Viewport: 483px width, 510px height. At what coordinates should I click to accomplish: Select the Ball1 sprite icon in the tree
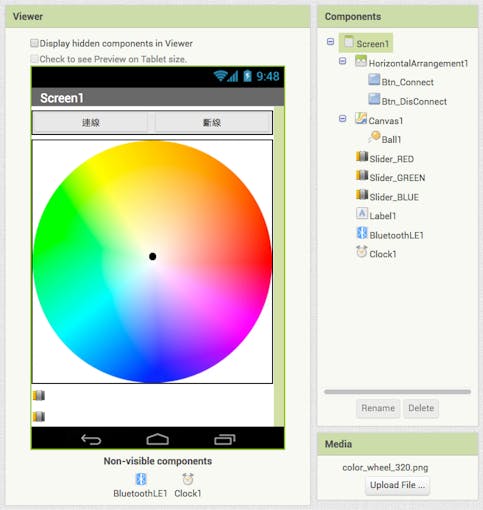[x=374, y=137]
